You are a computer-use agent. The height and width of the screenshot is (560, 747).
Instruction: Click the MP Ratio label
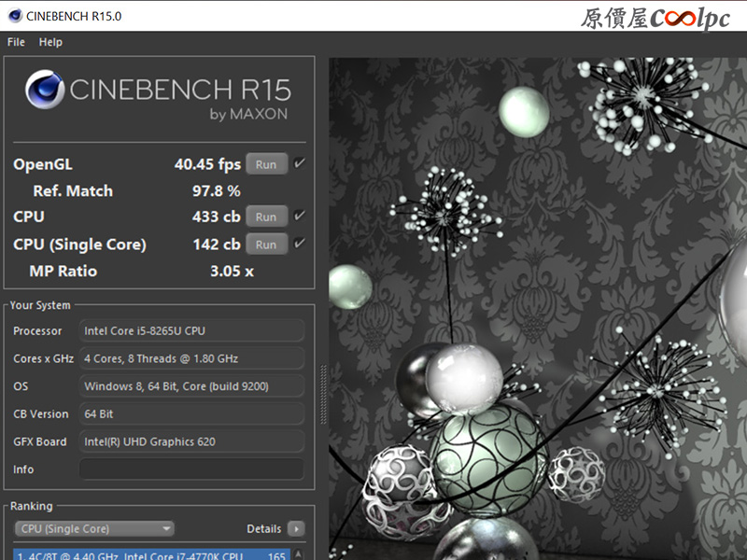[63, 271]
